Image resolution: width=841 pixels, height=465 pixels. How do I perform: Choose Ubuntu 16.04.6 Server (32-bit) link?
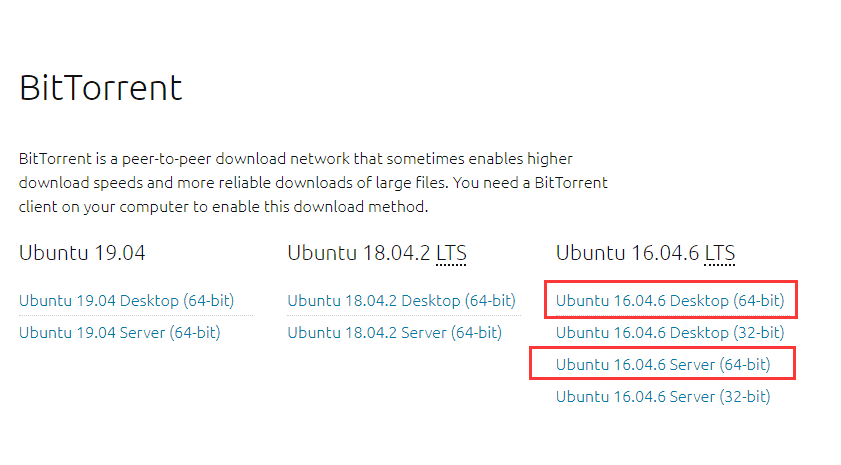663,397
